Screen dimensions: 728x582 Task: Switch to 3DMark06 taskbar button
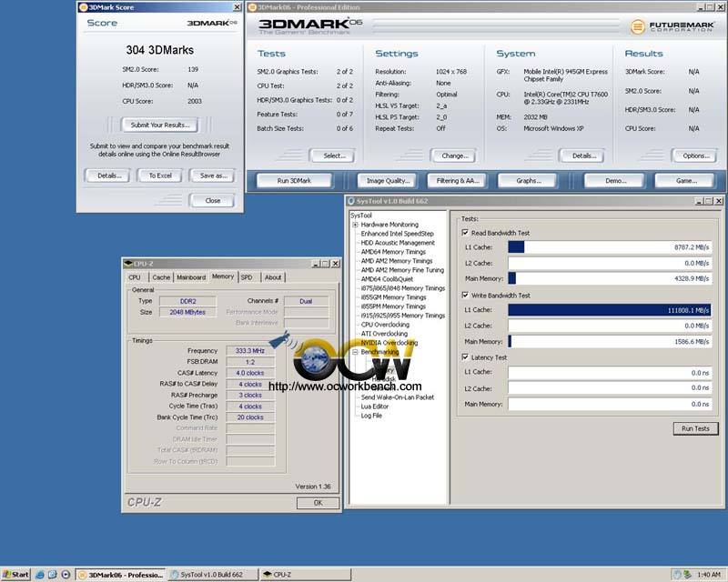121,575
